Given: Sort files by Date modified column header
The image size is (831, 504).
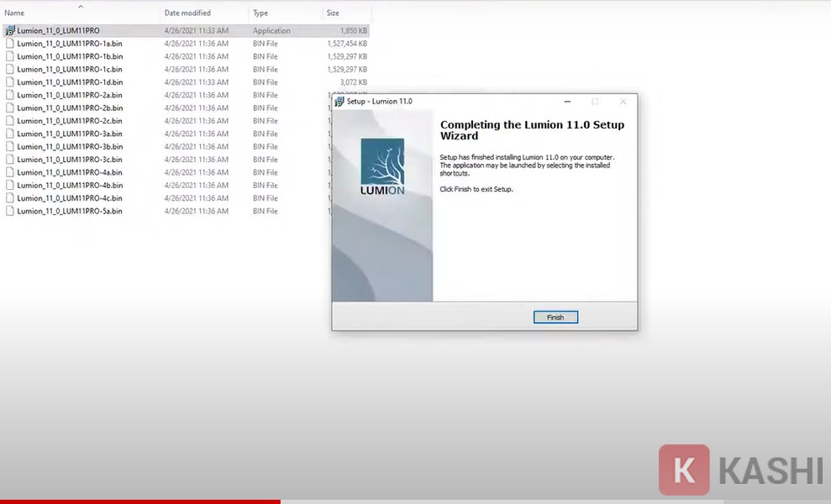Looking at the screenshot, I should (187, 13).
